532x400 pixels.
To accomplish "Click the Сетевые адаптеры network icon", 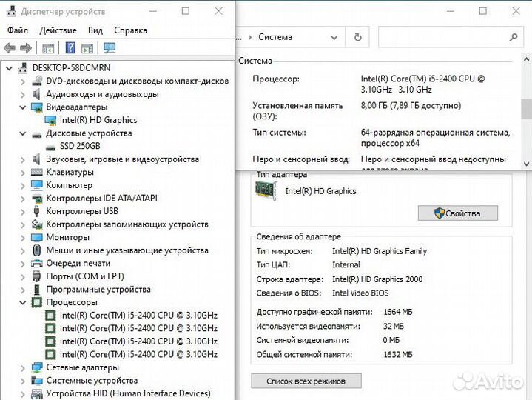I will tap(37, 367).
